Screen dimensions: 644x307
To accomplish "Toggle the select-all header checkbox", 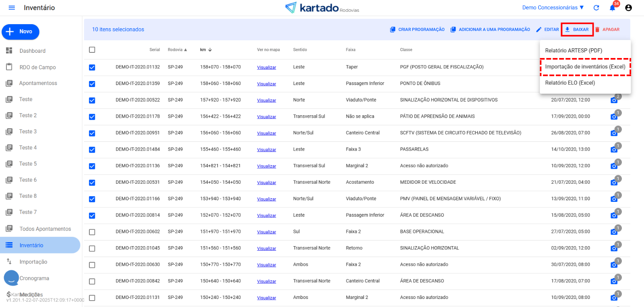I will [x=92, y=50].
